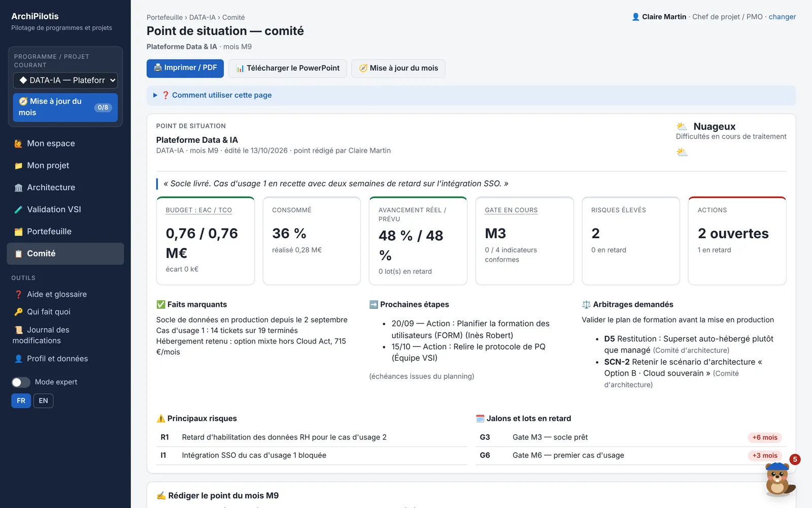Click Imprimer / PDF button

185,68
